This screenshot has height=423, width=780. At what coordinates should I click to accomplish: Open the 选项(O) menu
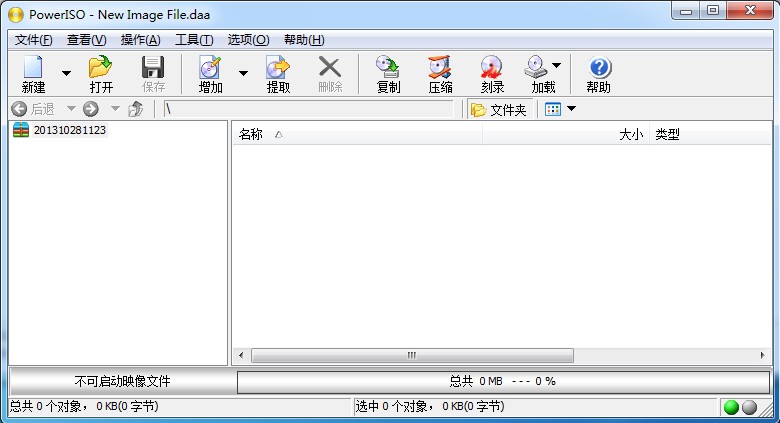[248, 40]
